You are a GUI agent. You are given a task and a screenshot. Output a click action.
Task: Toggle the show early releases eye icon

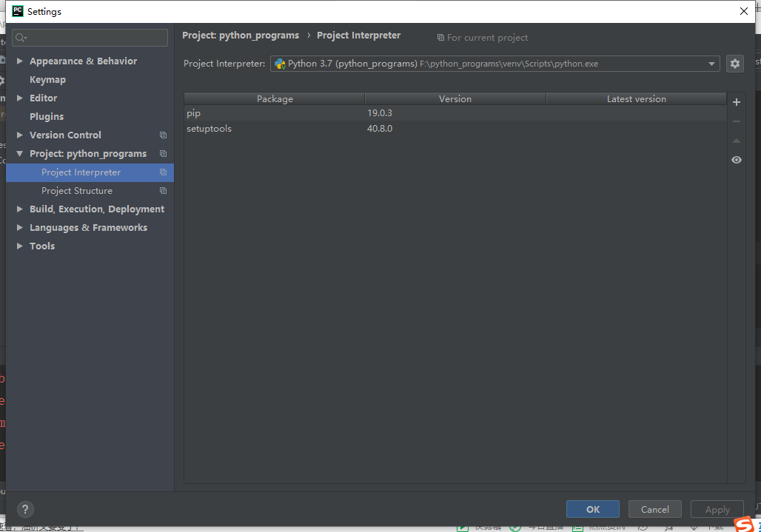click(x=737, y=160)
